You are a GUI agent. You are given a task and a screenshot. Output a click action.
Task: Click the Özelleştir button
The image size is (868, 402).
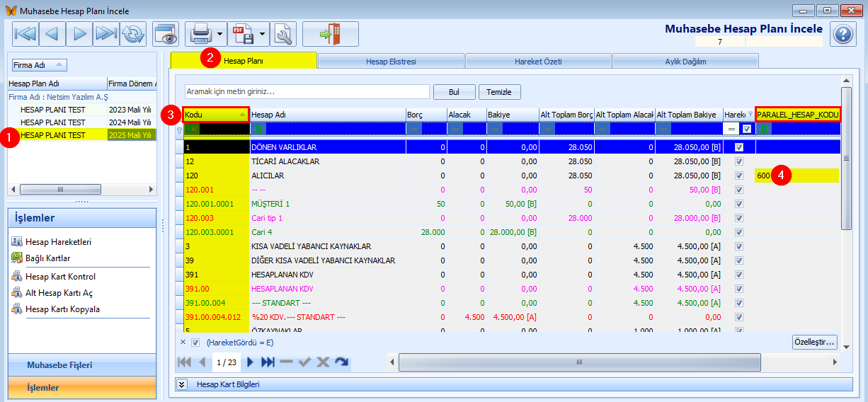[x=815, y=343]
